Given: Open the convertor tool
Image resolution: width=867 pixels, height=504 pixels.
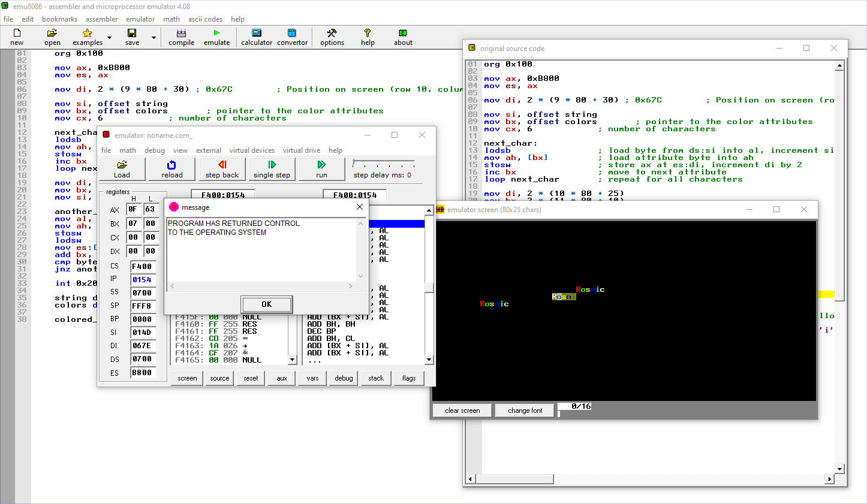Looking at the screenshot, I should (x=292, y=37).
